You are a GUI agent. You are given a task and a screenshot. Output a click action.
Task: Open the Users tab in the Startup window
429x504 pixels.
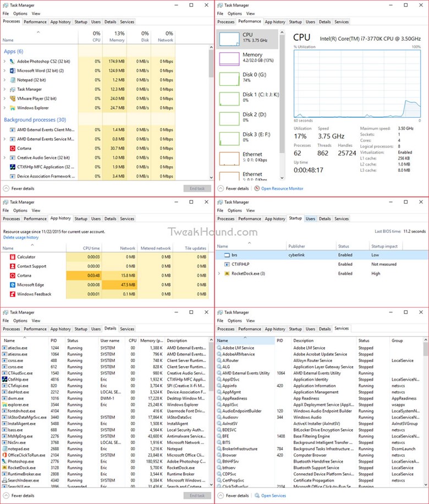(310, 219)
